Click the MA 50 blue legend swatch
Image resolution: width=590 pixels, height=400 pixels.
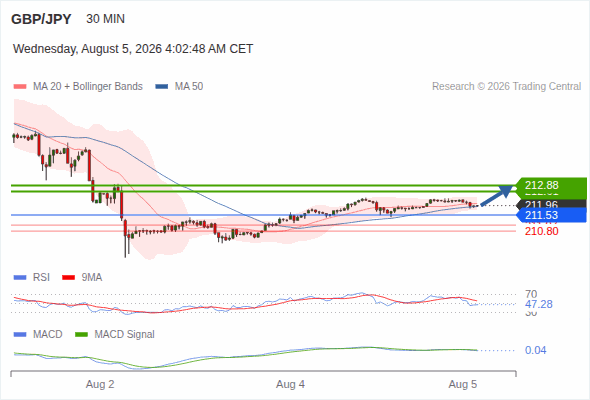click(162, 87)
